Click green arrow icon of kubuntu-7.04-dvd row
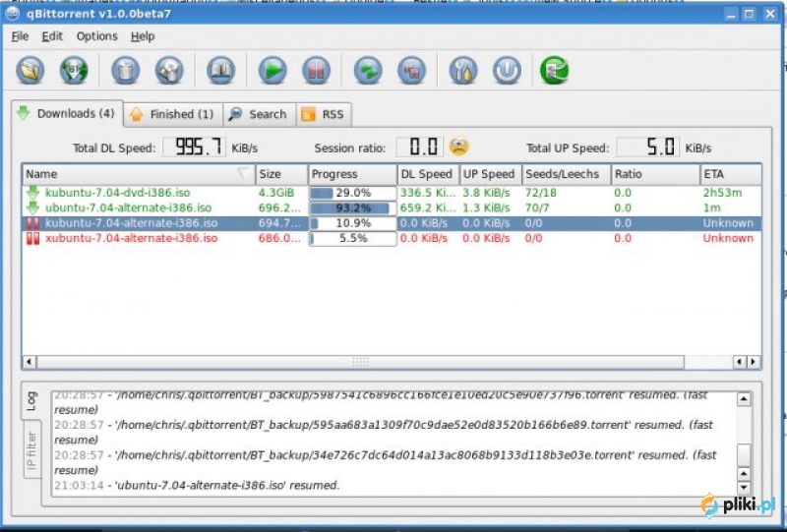The image size is (787, 532). pyautogui.click(x=33, y=192)
